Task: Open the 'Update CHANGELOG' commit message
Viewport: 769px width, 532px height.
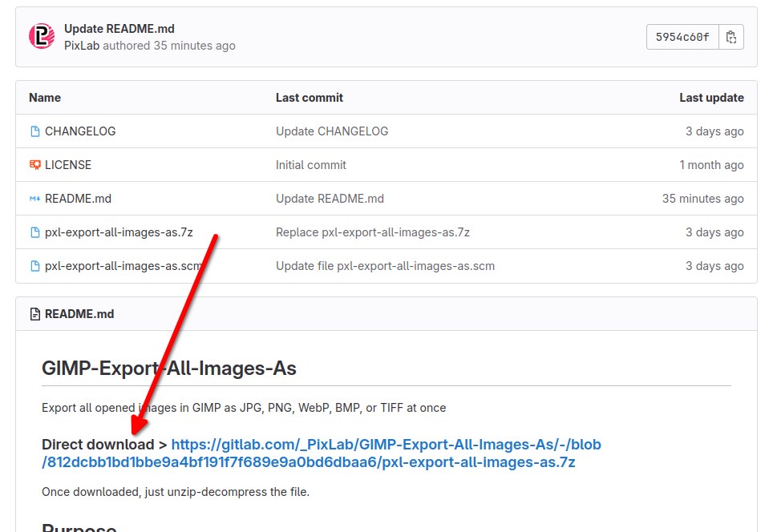Action: point(332,131)
